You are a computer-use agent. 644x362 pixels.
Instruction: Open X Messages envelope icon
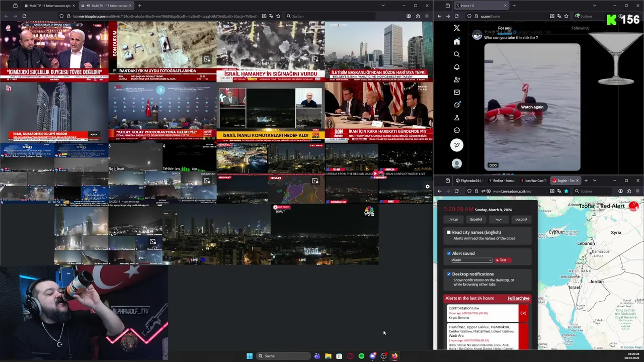tap(456, 92)
